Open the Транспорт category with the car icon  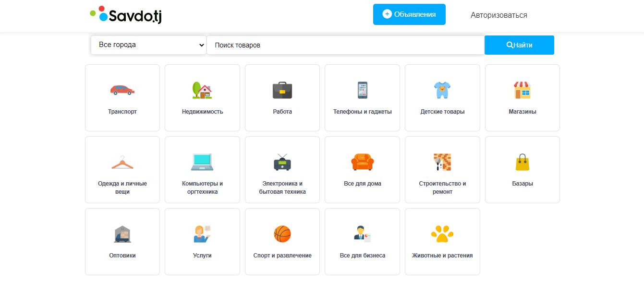coord(122,90)
